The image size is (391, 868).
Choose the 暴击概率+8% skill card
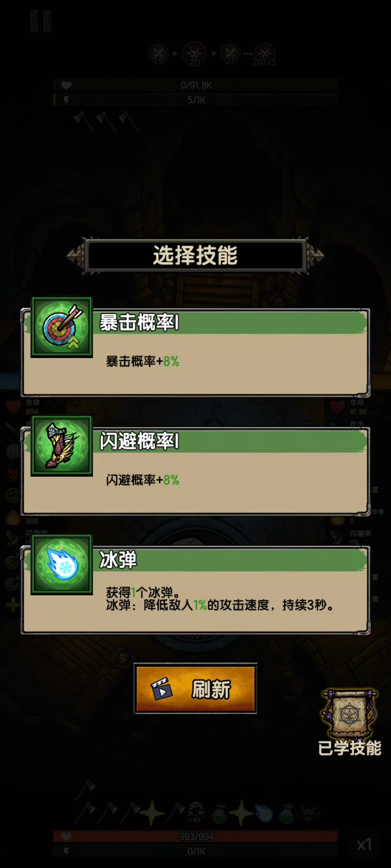pos(195,352)
